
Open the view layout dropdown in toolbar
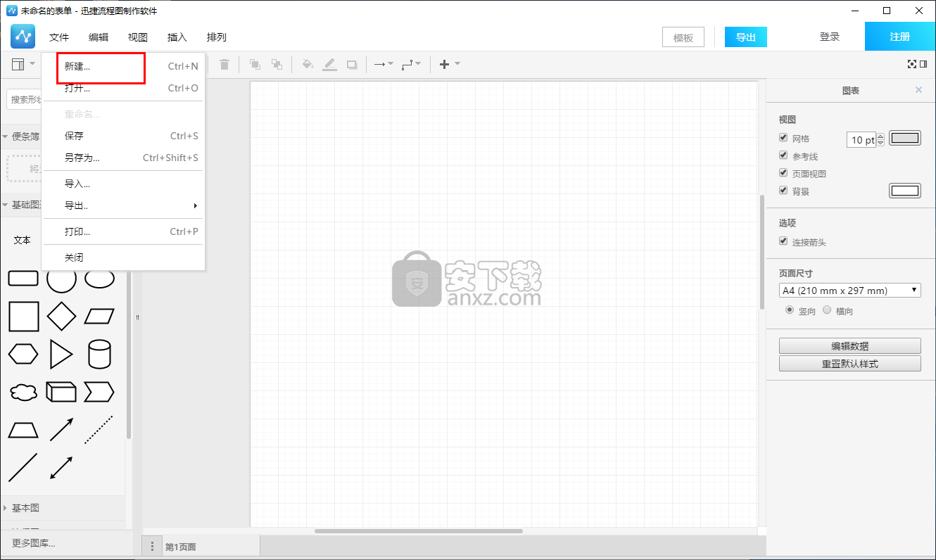coord(23,65)
